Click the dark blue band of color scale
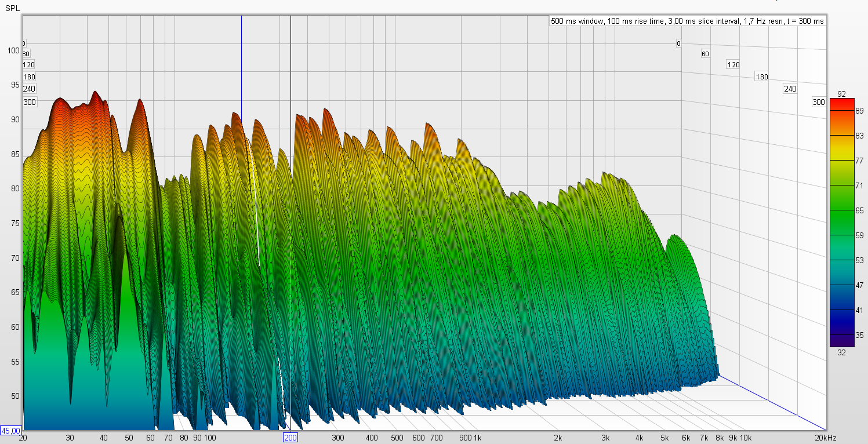 841,310
